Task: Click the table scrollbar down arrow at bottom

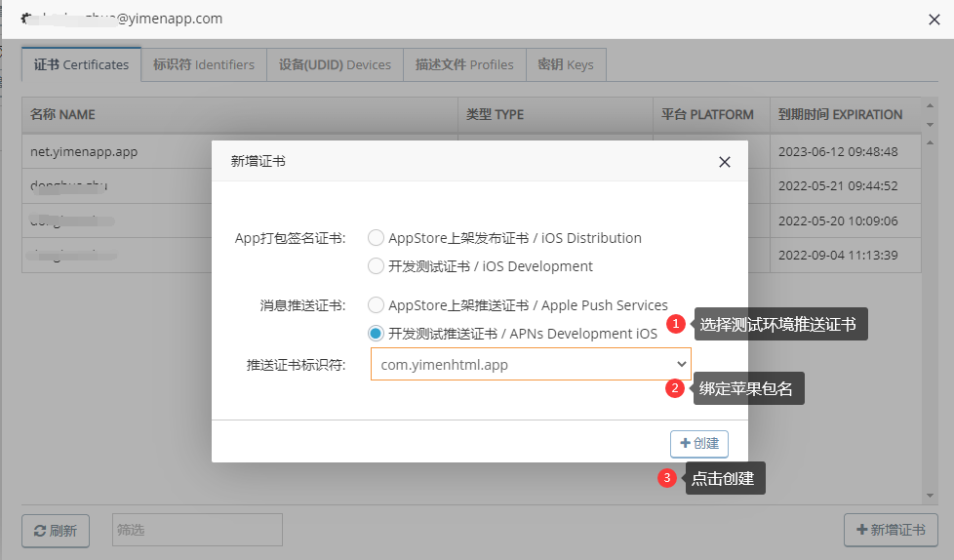Action: (930, 496)
